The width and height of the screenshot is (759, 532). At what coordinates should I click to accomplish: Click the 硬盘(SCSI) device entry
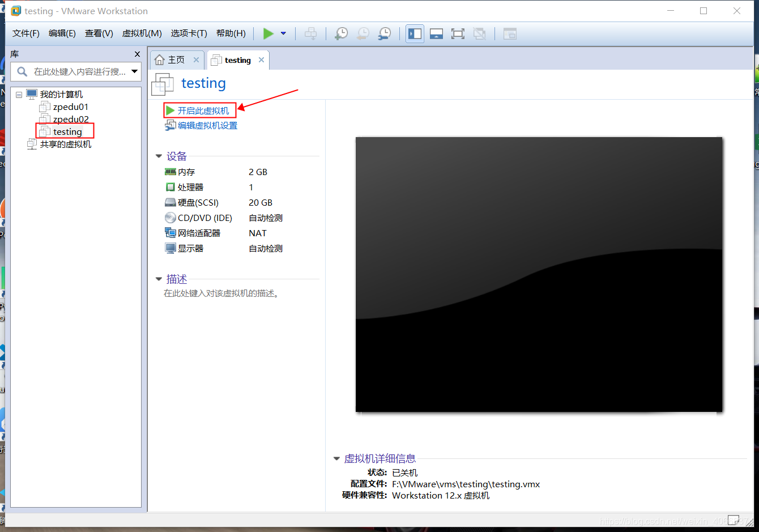[198, 202]
